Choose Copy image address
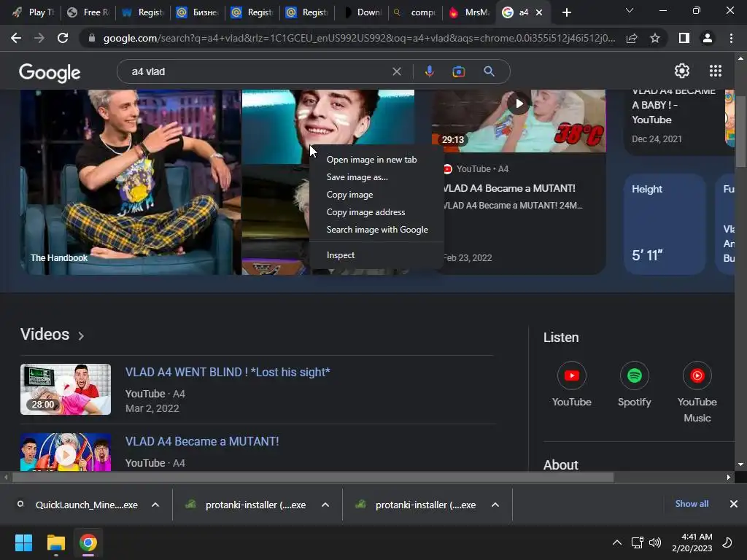The image size is (747, 560). click(x=366, y=212)
